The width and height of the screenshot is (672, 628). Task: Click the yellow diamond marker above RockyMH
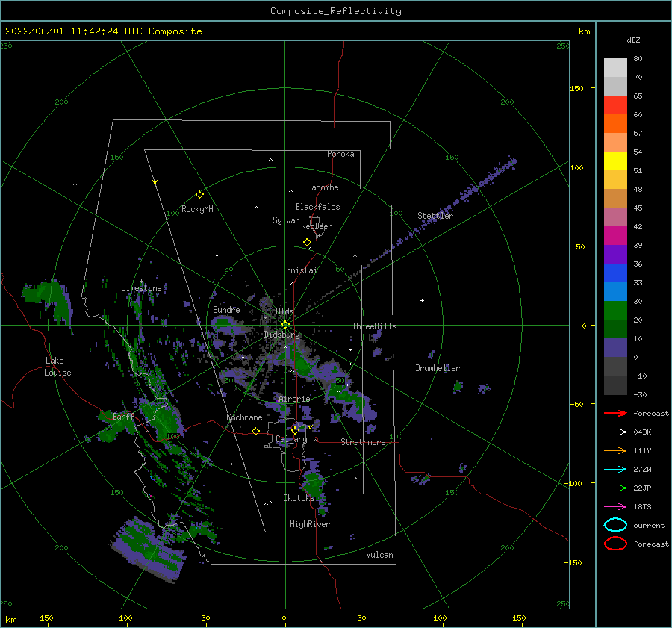[x=199, y=195]
